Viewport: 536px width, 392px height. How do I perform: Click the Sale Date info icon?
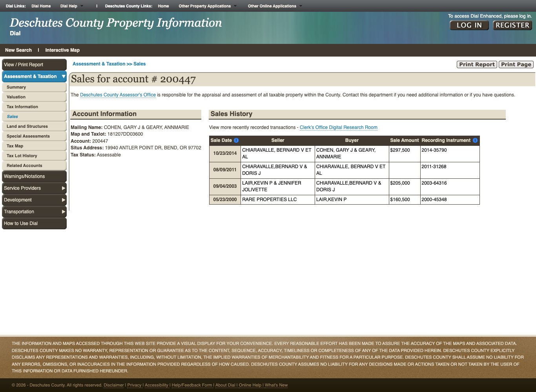coord(236,140)
